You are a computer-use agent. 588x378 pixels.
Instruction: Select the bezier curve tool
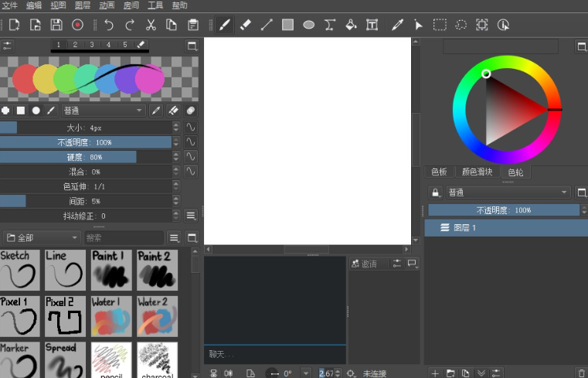click(330, 26)
